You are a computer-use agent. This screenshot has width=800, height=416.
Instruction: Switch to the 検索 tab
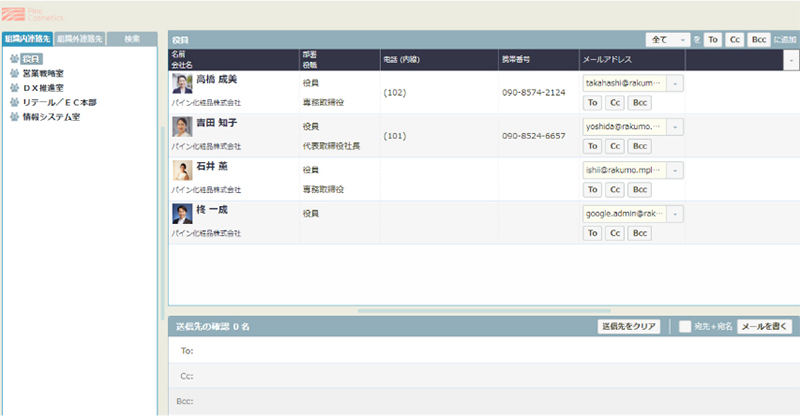pyautogui.click(x=132, y=39)
